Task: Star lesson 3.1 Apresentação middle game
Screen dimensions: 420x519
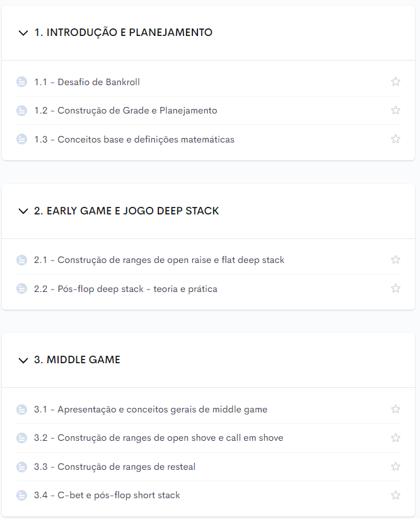Action: [395, 409]
